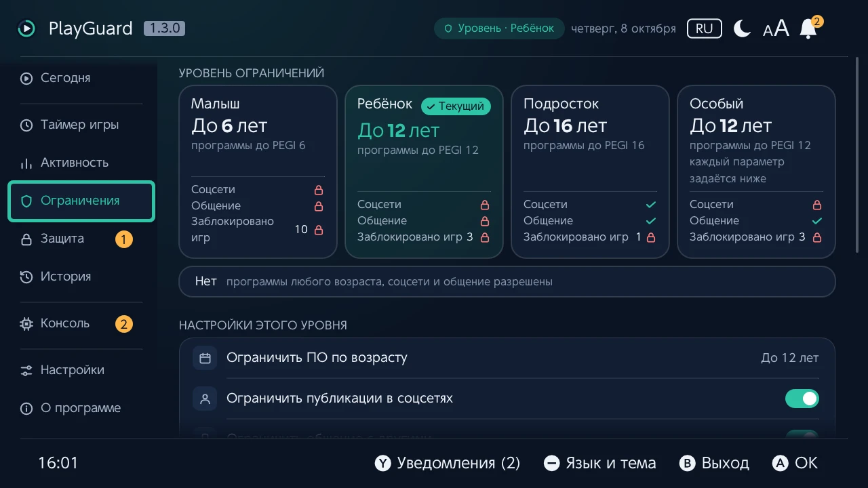868x488 pixels.
Task: Switch language with RU button
Action: point(705,28)
